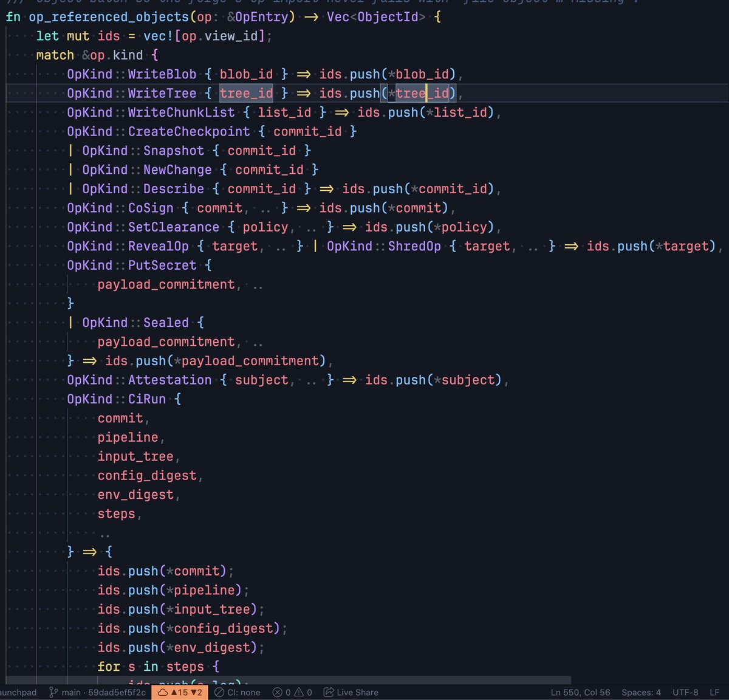729x700 pixels.
Task: Click config_digest field in CiRun pattern
Action: (x=147, y=476)
